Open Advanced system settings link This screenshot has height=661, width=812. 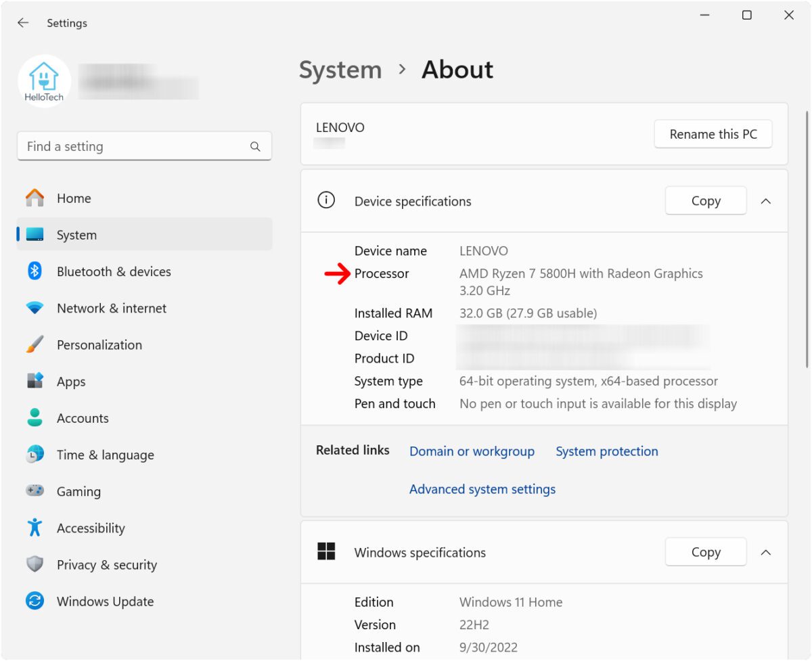[482, 489]
